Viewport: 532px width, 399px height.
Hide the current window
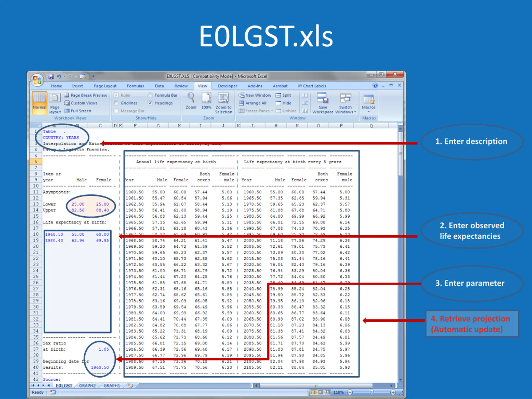(x=283, y=103)
